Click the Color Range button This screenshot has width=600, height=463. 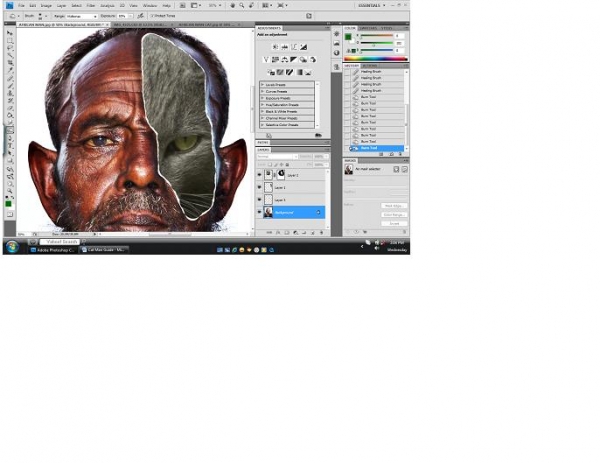click(394, 215)
